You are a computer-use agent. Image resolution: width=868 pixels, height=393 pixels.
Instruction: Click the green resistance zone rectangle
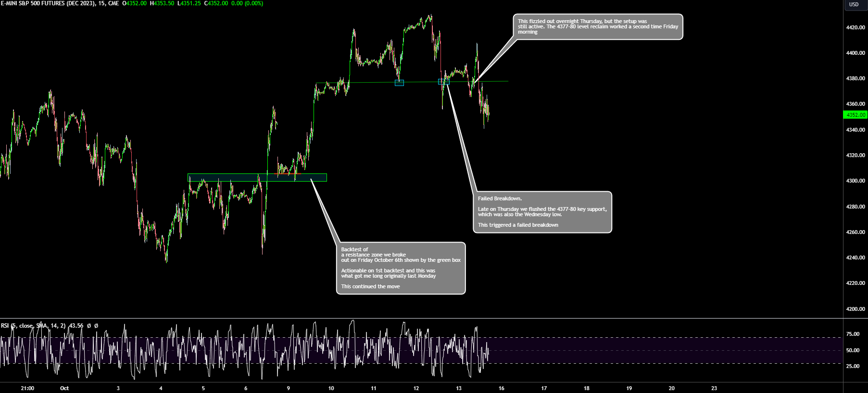click(257, 177)
